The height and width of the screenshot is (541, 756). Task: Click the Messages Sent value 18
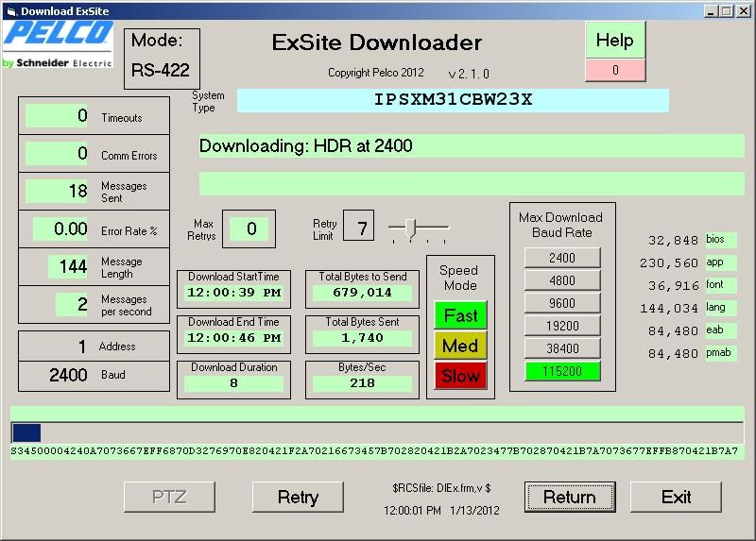tap(57, 192)
